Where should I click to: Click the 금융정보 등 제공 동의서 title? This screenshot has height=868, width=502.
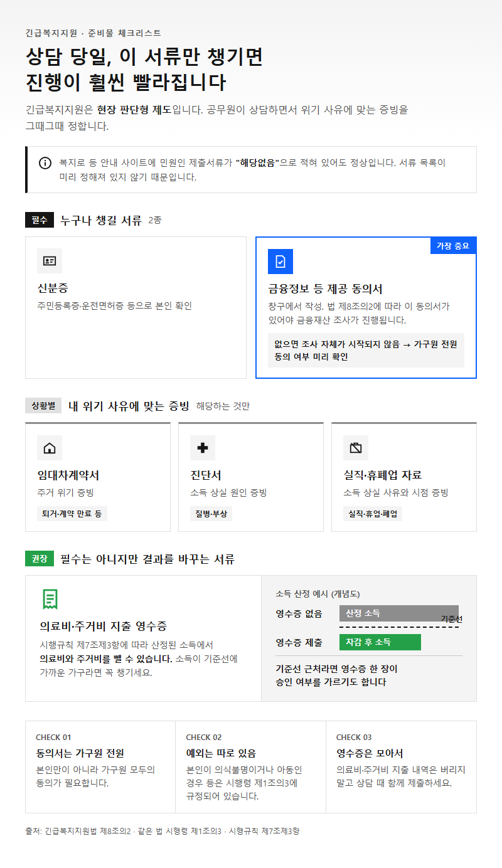tap(325, 289)
